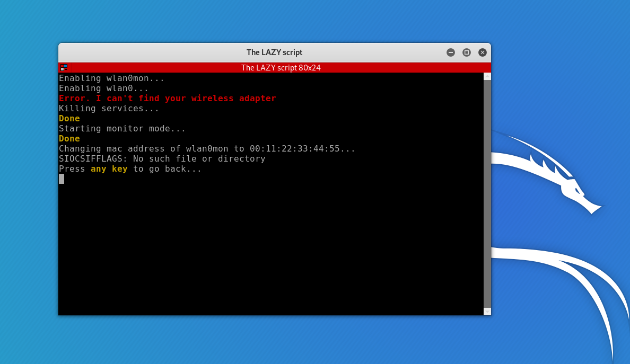Click 'Done' under Starting monitor mode
Screen dimensions: 630x364
69,138
